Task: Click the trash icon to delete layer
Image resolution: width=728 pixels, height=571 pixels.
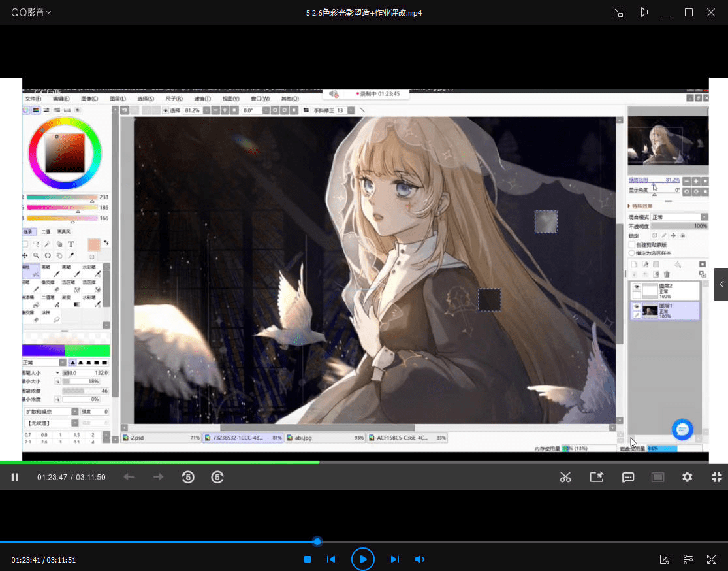Action: 667,274
